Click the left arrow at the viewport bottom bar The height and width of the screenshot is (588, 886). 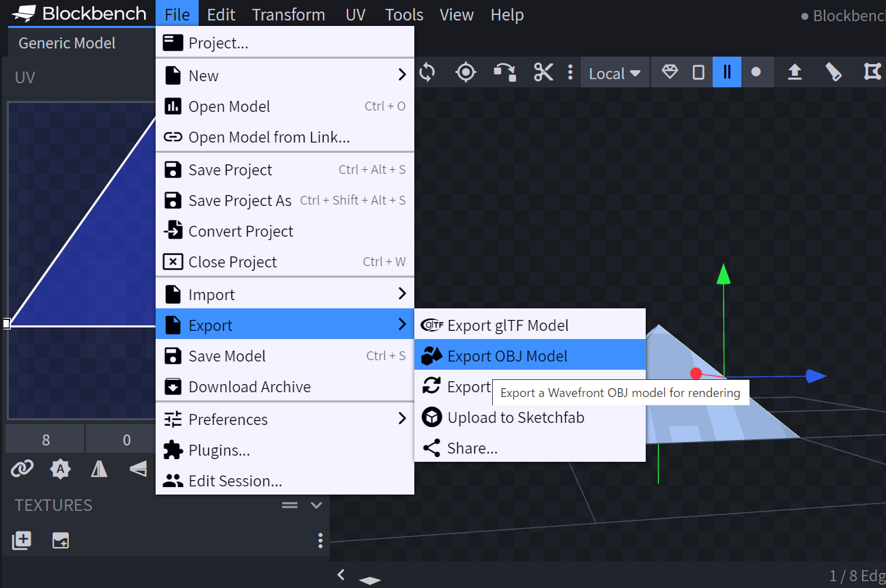[x=341, y=575]
